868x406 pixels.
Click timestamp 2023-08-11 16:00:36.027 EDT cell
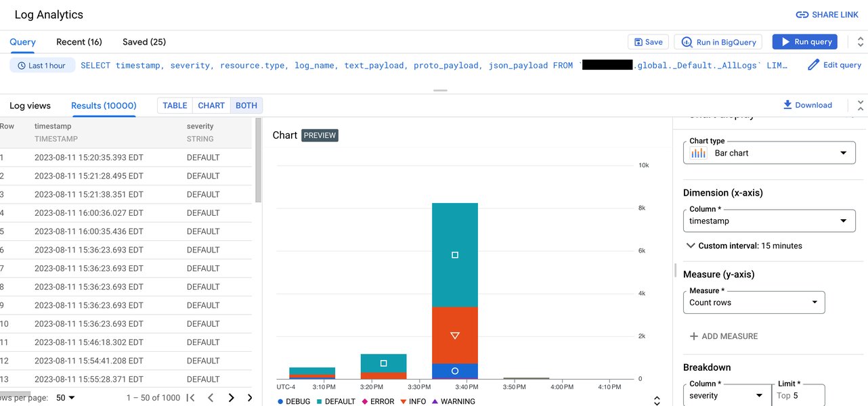pyautogui.click(x=89, y=213)
